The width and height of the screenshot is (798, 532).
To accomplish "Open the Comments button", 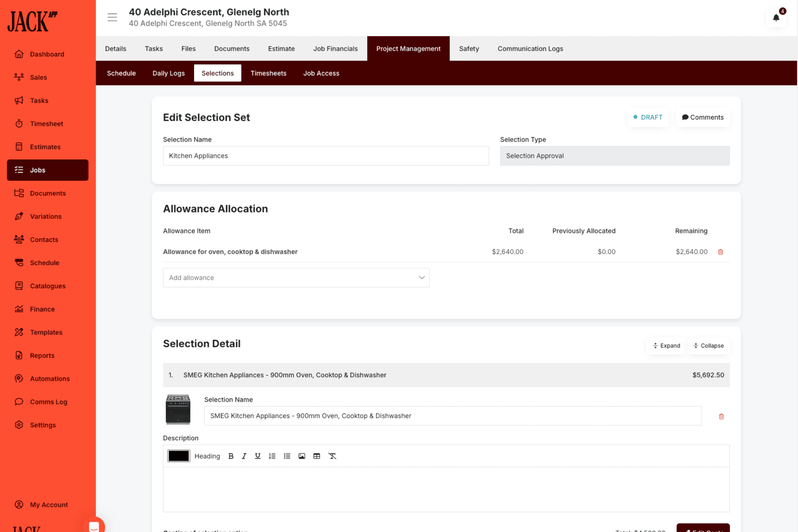I will (703, 117).
